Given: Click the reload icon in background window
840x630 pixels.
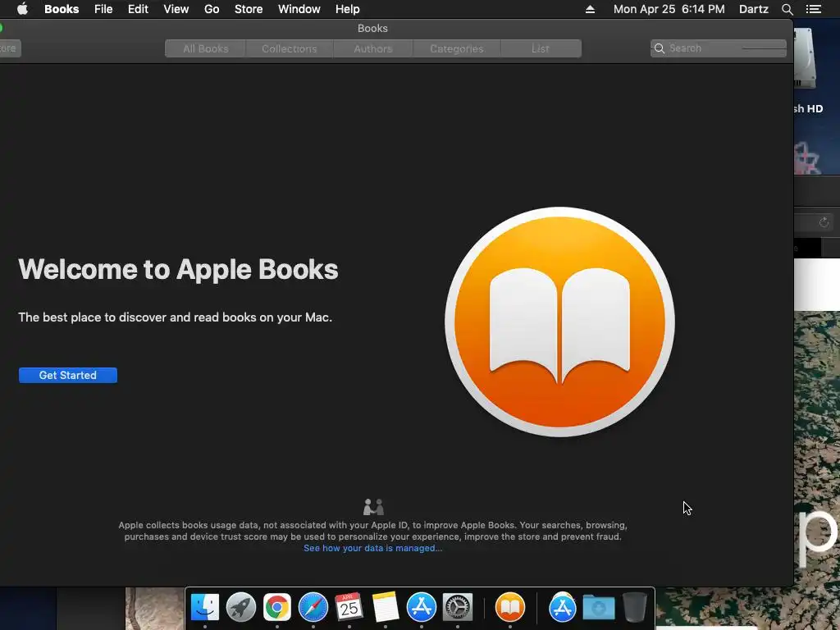Looking at the screenshot, I should 824,221.
